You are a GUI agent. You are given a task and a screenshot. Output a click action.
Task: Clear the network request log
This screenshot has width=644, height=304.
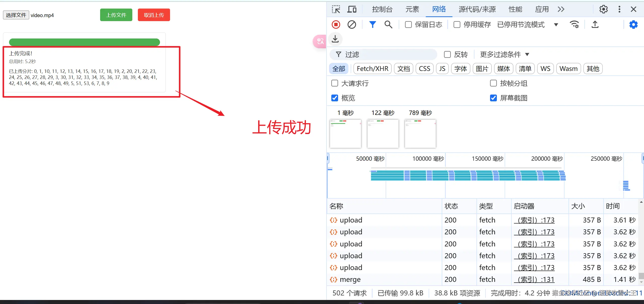pyautogui.click(x=351, y=24)
